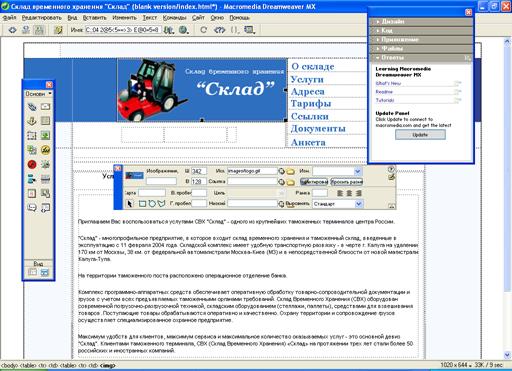
Task: Open the Вставить menu
Action: tap(95, 18)
